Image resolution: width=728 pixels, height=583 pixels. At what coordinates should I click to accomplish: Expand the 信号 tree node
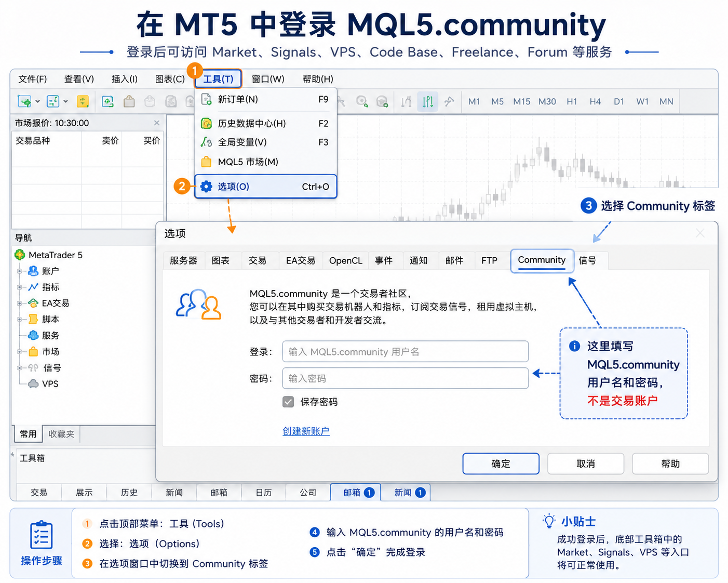[x=20, y=367]
